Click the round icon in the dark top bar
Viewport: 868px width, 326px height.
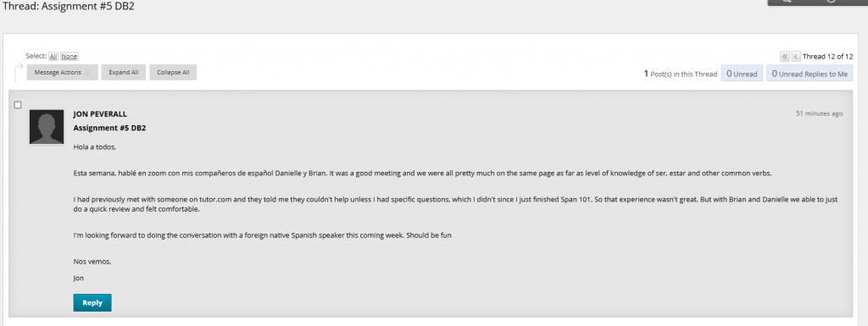[832, 2]
